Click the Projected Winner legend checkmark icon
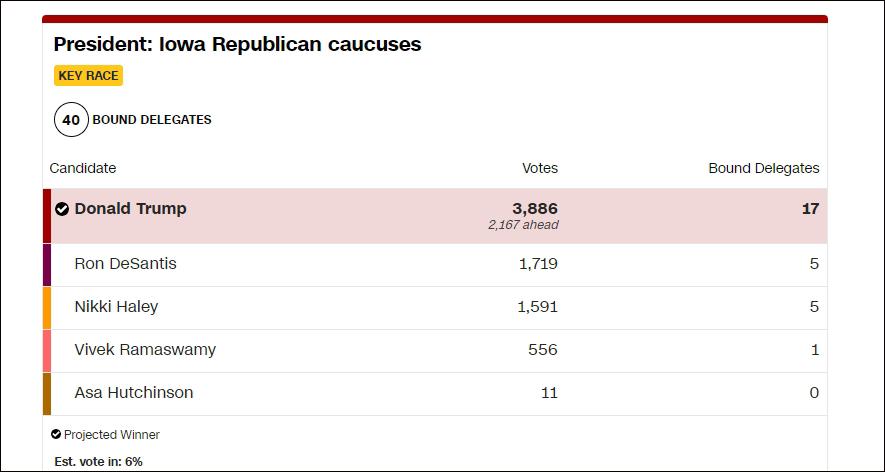 [56, 434]
